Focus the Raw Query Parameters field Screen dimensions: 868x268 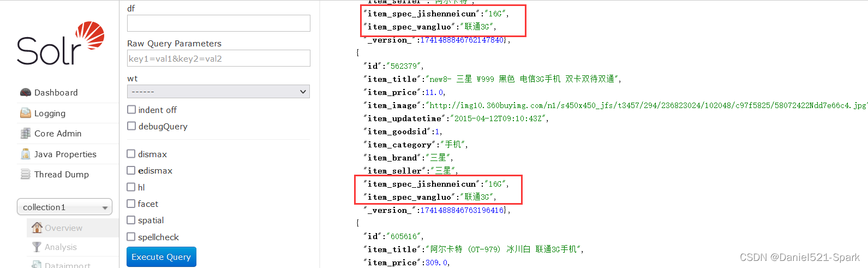coord(218,58)
